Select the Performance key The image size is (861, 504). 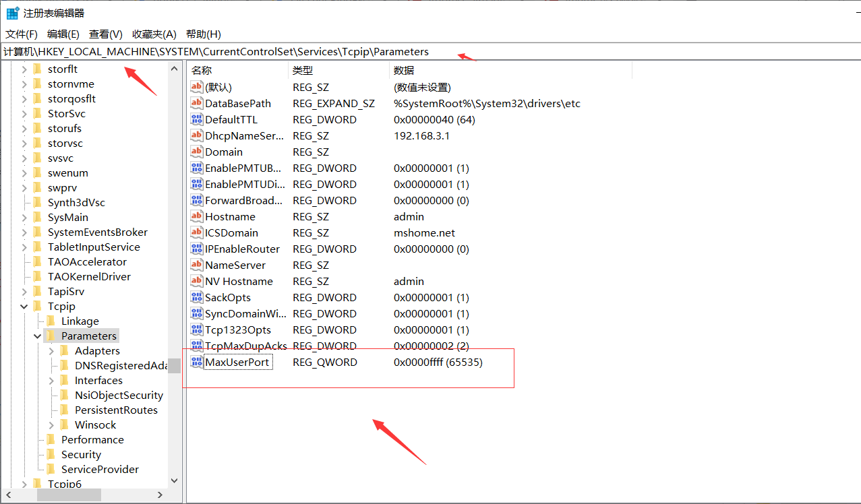click(x=92, y=439)
